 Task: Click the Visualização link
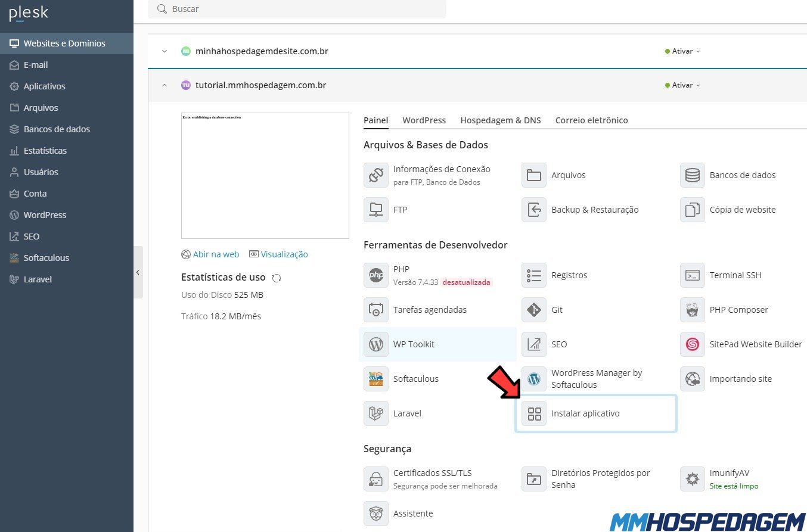(279, 254)
